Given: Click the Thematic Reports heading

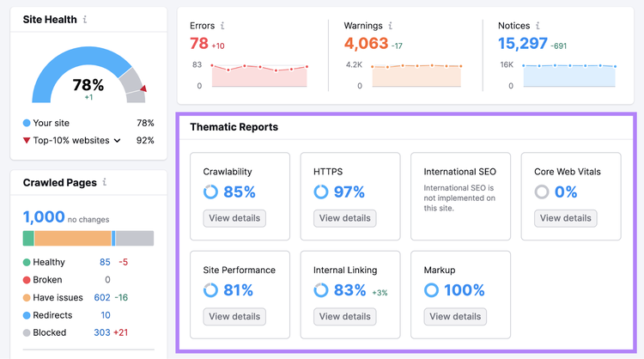Looking at the screenshot, I should pyautogui.click(x=234, y=127).
